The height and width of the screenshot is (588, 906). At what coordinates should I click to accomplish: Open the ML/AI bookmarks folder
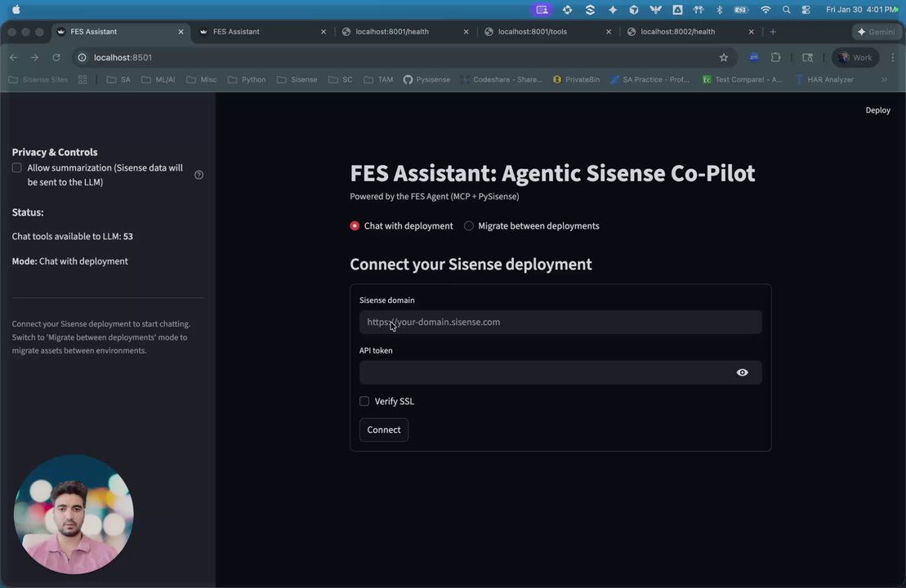158,80
